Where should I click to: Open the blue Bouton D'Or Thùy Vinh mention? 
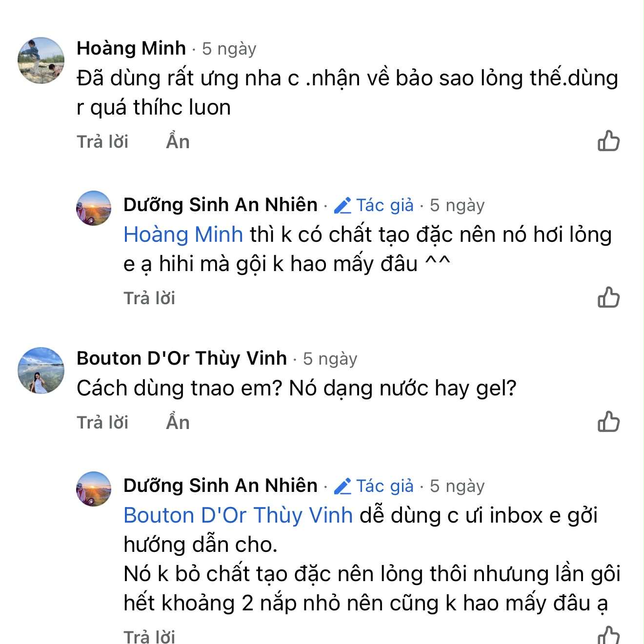tap(238, 515)
